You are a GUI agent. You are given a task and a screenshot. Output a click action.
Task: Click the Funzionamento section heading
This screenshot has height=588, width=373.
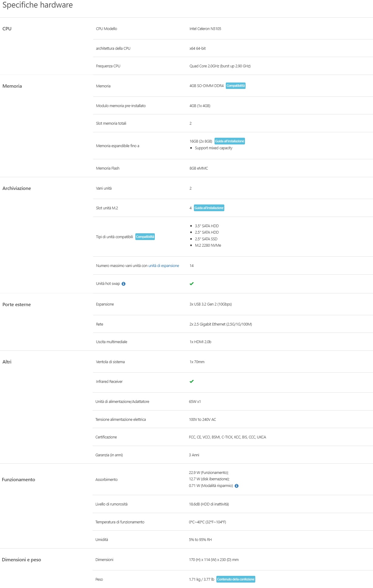tap(19, 480)
